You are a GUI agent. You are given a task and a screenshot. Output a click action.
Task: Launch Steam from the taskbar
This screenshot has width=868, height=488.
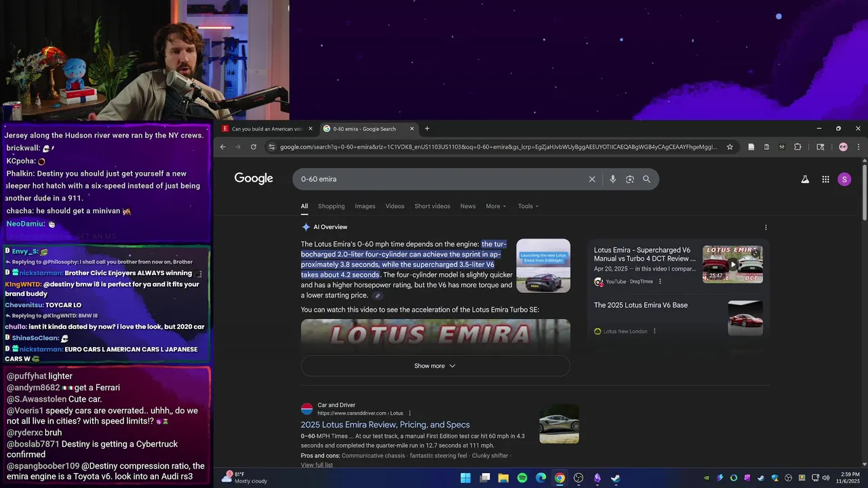(616, 478)
